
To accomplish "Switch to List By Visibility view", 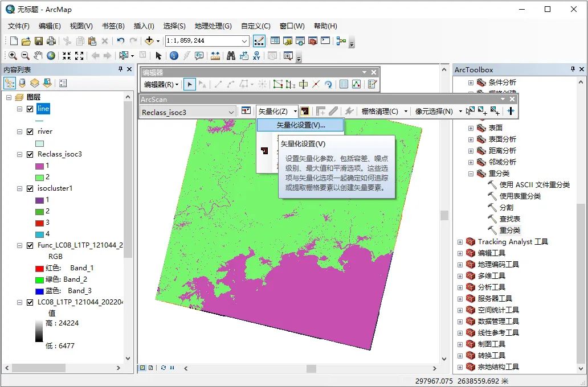I will click(x=35, y=83).
